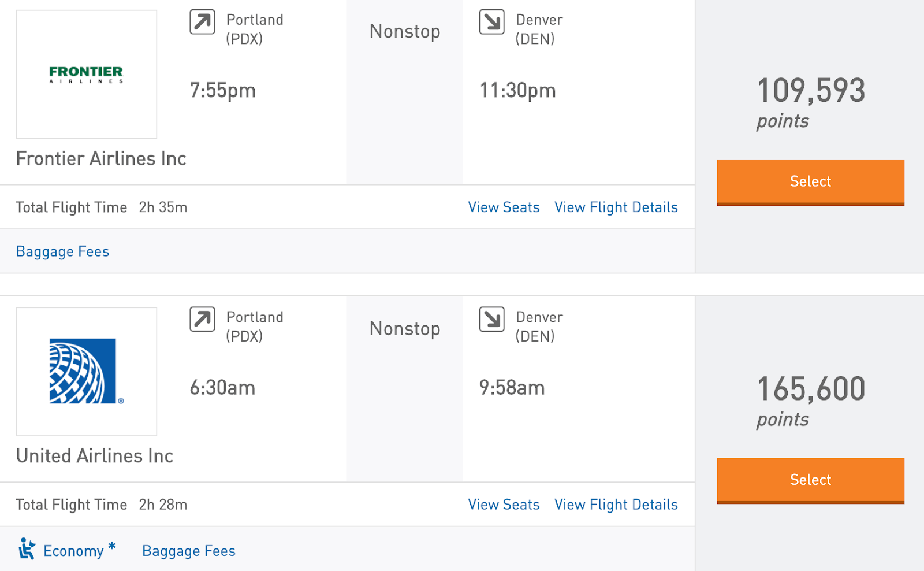Click departure arrow icon on United flight
The width and height of the screenshot is (924, 571).
click(x=202, y=320)
